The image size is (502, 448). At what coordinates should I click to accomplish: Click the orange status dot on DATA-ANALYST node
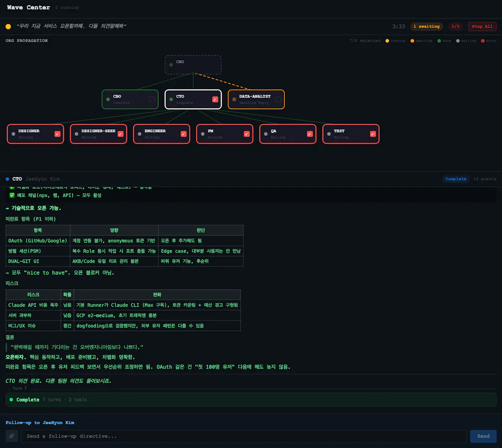[x=235, y=99]
